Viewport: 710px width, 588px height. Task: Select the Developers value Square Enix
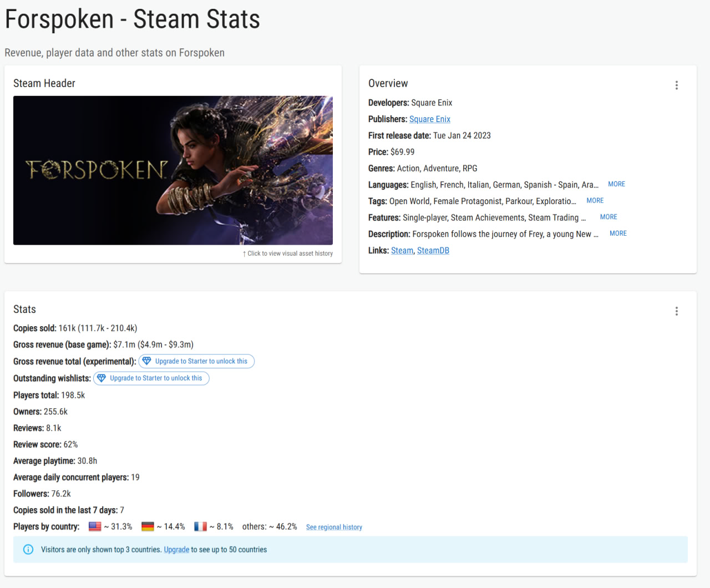tap(432, 103)
